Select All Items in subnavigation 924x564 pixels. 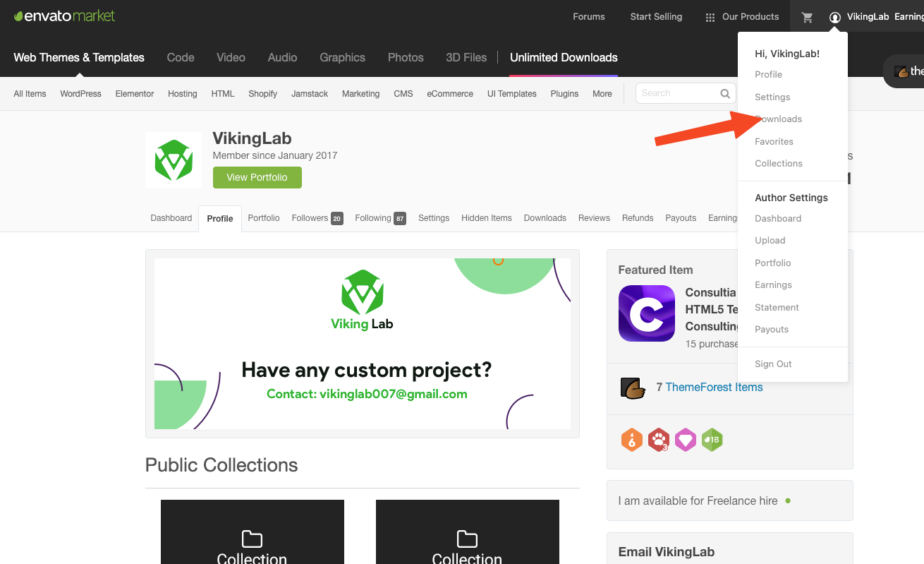tap(30, 94)
